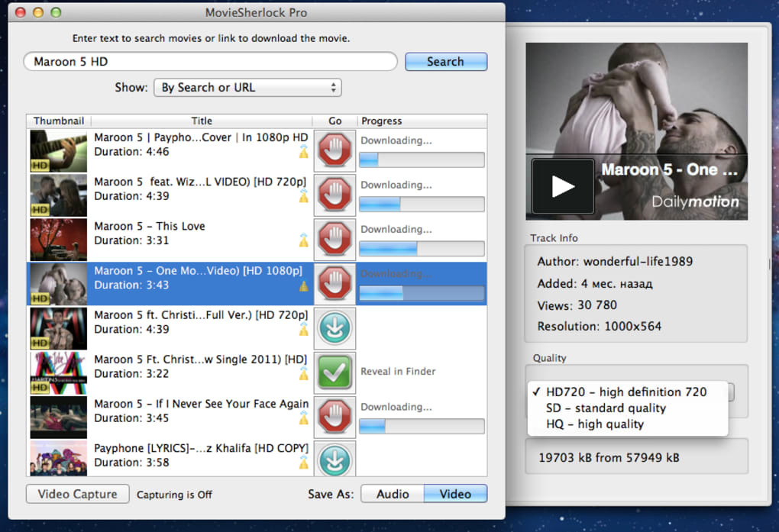Screen dimensions: 779x532
Task: Click yellow icon on Christi...Full Ver. row
Action: point(303,329)
